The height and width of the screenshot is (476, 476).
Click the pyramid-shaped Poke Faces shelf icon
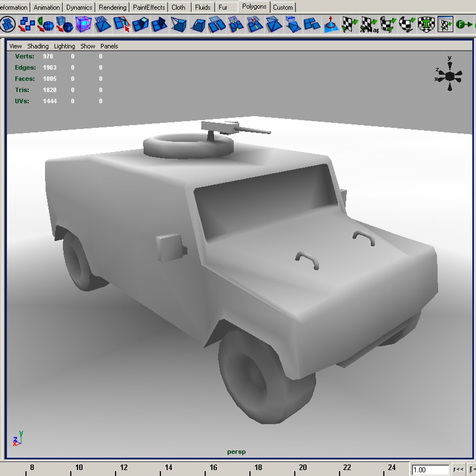(274, 24)
